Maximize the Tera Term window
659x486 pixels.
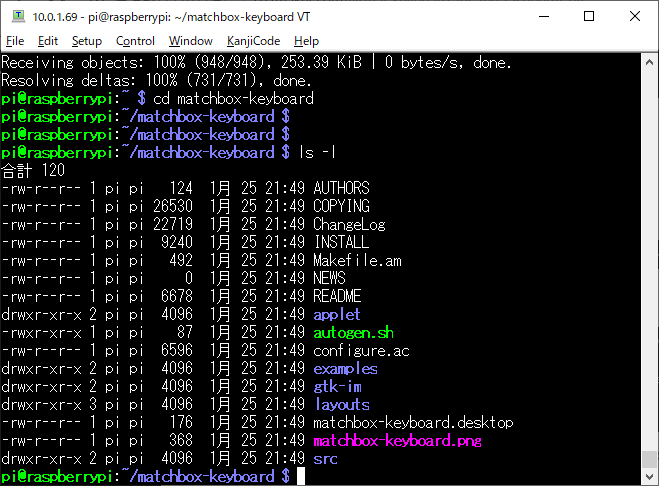click(x=589, y=16)
